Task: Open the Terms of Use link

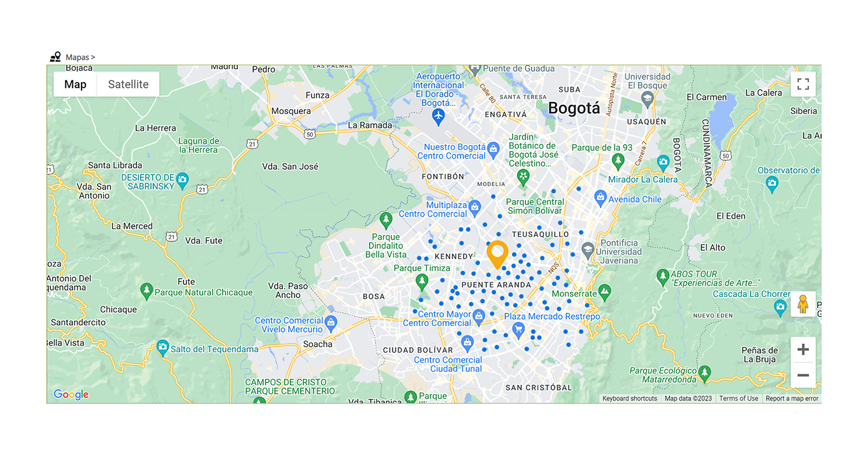Action: click(x=738, y=398)
